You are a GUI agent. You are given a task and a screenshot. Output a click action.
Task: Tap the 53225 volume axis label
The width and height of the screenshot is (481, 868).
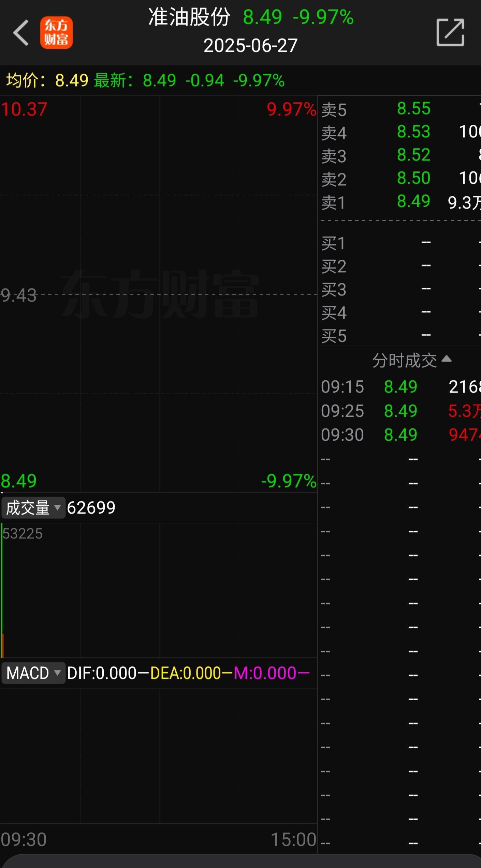point(22,534)
